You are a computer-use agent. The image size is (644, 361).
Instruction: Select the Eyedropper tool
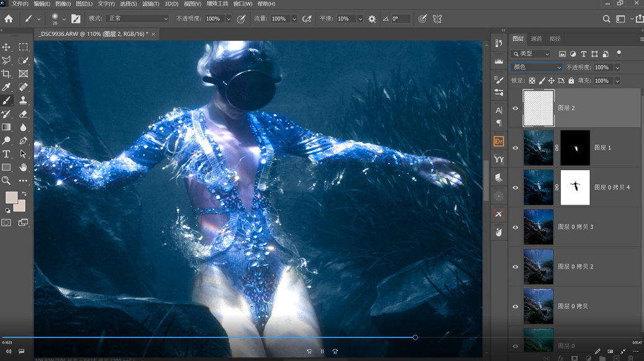pos(6,87)
